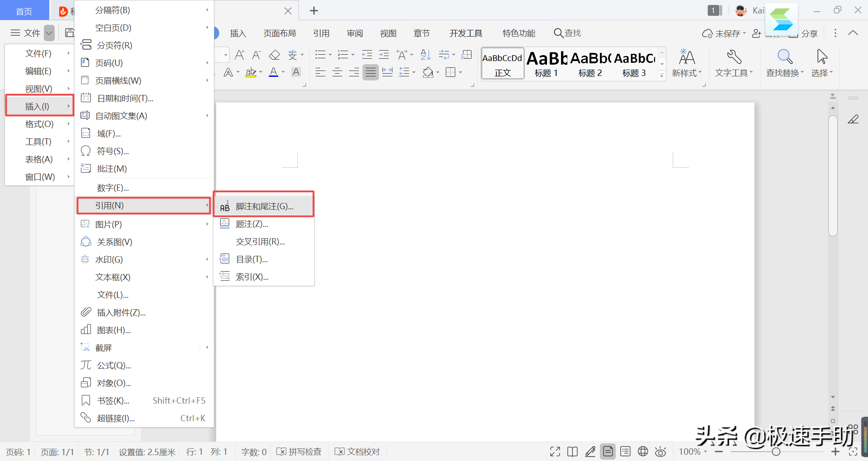Open font color dropdown arrow

(283, 72)
